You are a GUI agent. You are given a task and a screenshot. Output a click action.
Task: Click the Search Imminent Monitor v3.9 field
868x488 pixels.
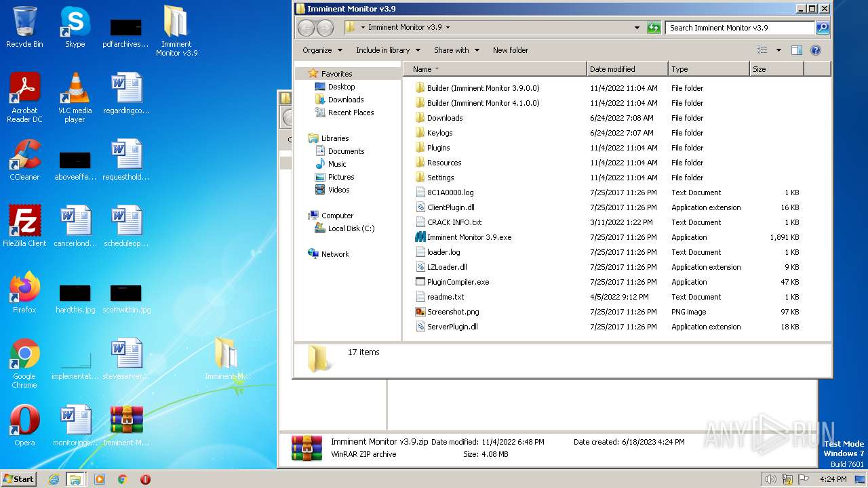(740, 28)
